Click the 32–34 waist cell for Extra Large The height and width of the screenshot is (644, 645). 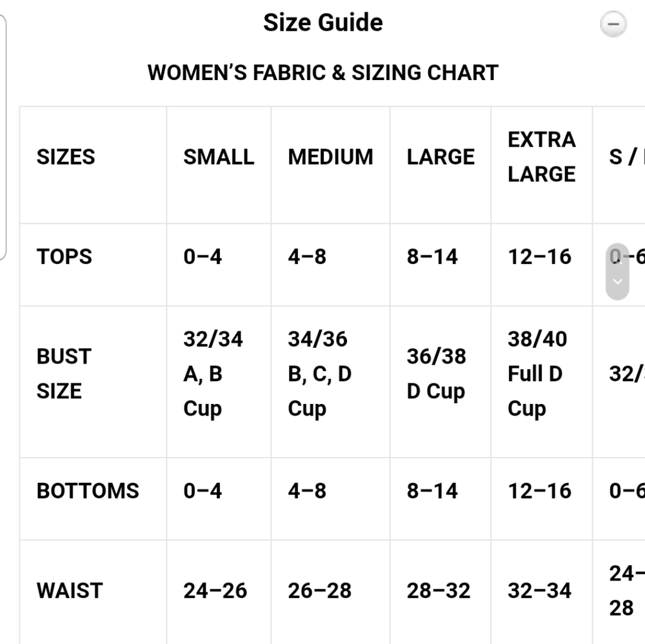click(x=540, y=590)
